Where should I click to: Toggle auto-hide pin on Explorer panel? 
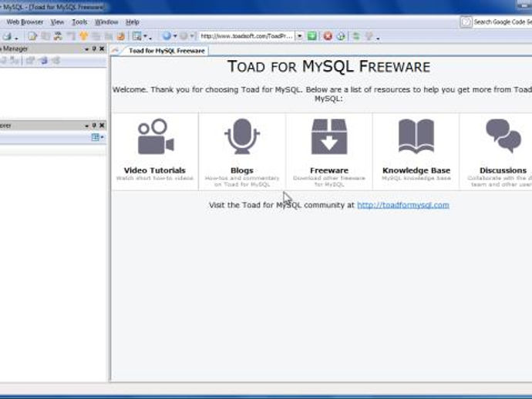click(94, 126)
